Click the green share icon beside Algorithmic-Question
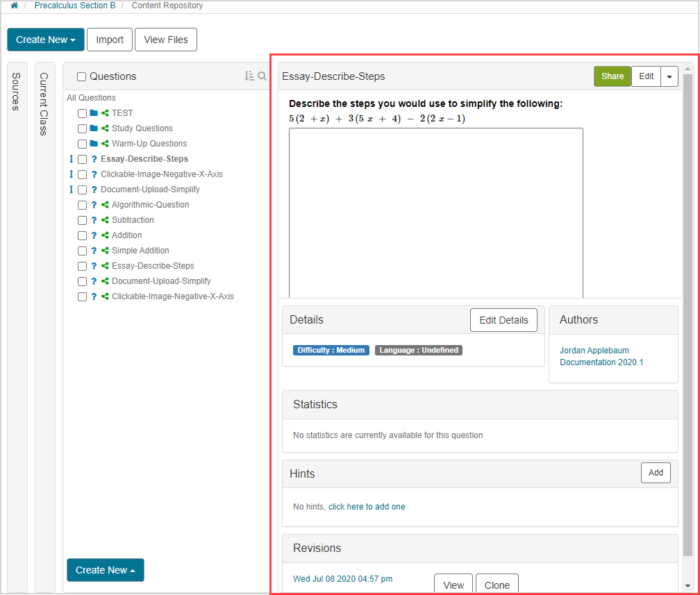The width and height of the screenshot is (700, 595). [105, 205]
